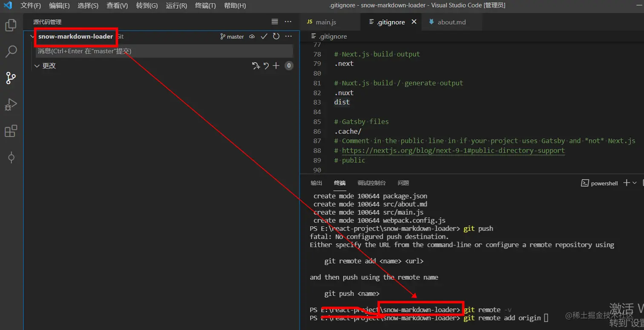Open the 编辑(E) menu
Viewport: 644px width, 330px height.
click(x=59, y=6)
